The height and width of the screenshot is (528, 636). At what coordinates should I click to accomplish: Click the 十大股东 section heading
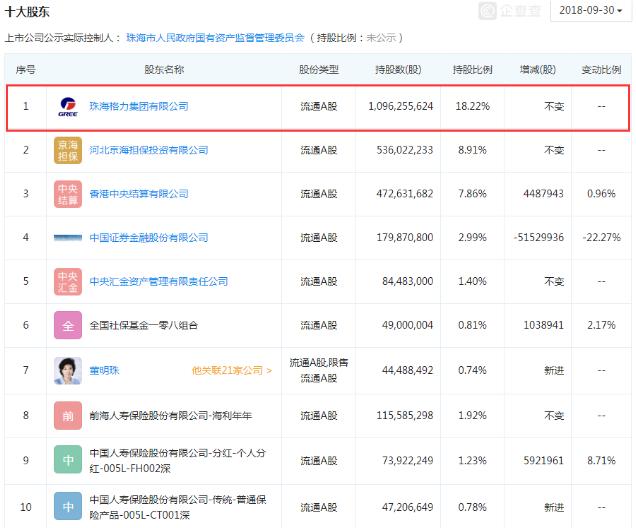pos(27,11)
